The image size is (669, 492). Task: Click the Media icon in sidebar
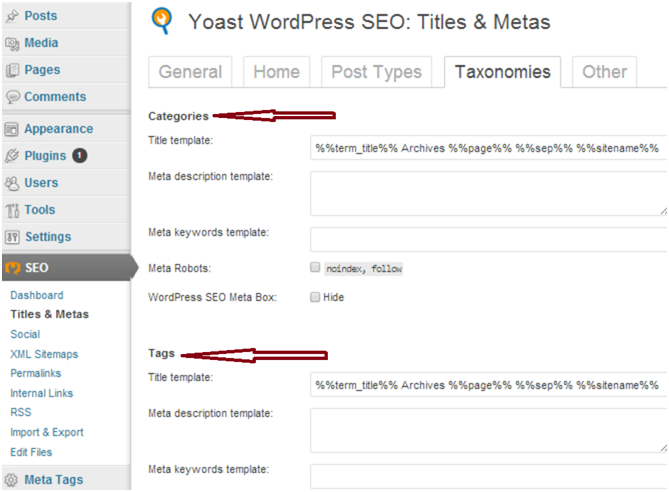[12, 43]
